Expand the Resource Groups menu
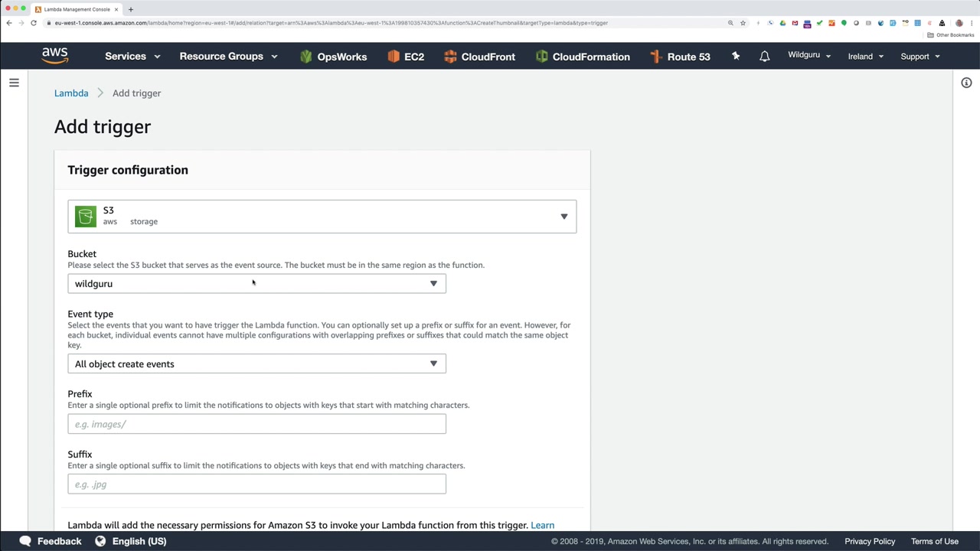Screen dimensions: 980x551 click(x=228, y=56)
